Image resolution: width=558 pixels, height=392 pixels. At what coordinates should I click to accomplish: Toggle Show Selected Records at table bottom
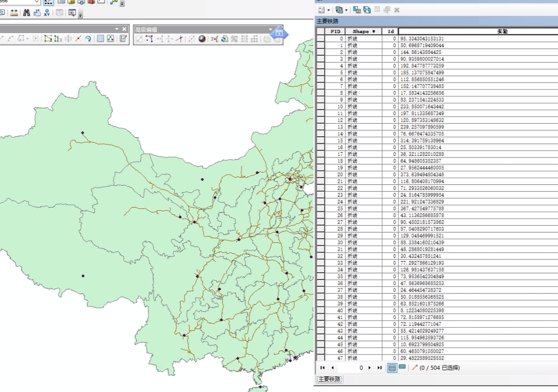click(x=402, y=368)
